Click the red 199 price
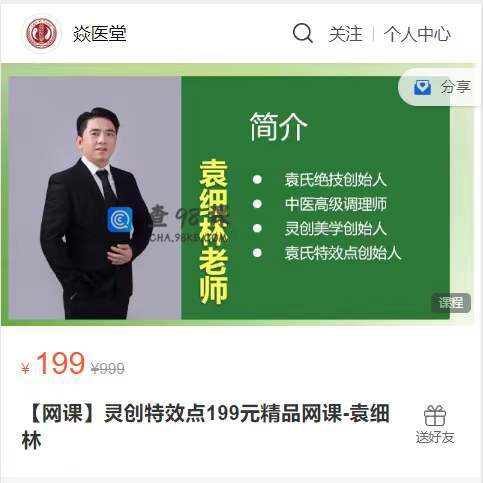The image size is (483, 483). [60, 363]
